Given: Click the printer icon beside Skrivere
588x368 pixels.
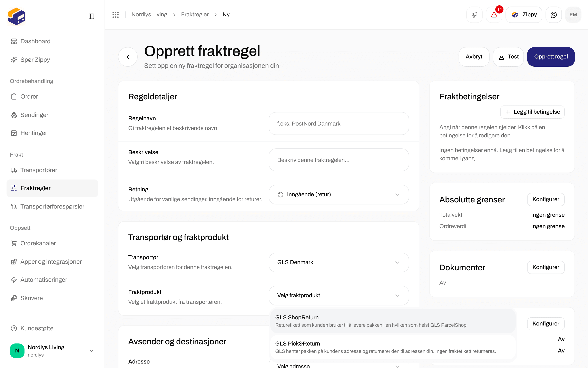Looking at the screenshot, I should point(14,298).
